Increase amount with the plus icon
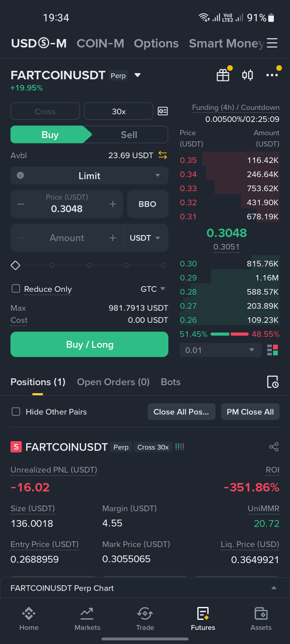Screen dimensions: 290x644 coord(113,238)
